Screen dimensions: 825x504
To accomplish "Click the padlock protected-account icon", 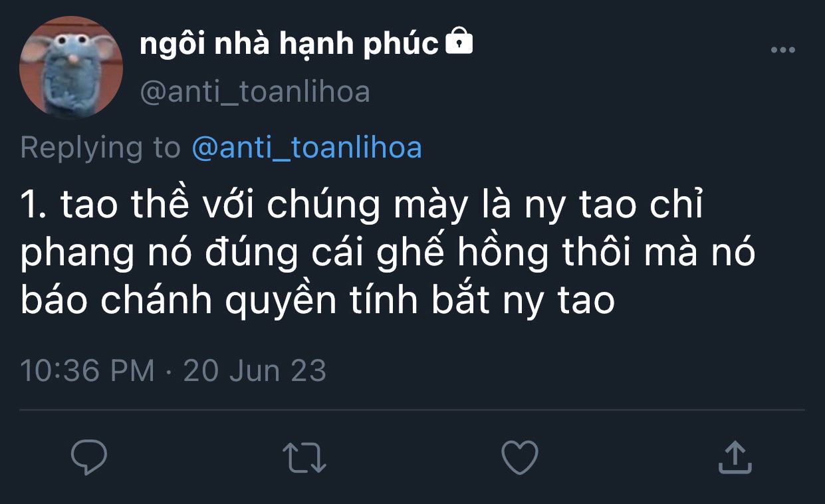I will 458,43.
